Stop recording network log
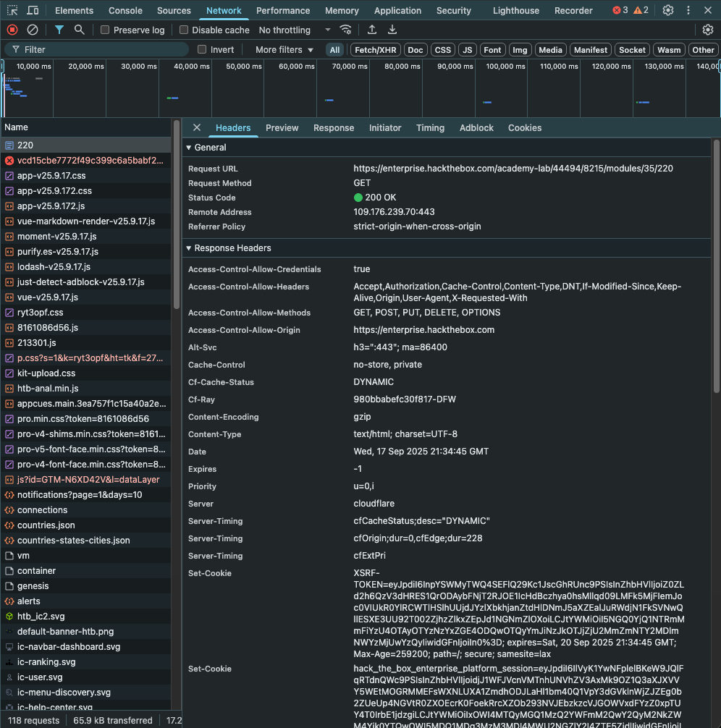This screenshot has height=728, width=721. (12, 30)
